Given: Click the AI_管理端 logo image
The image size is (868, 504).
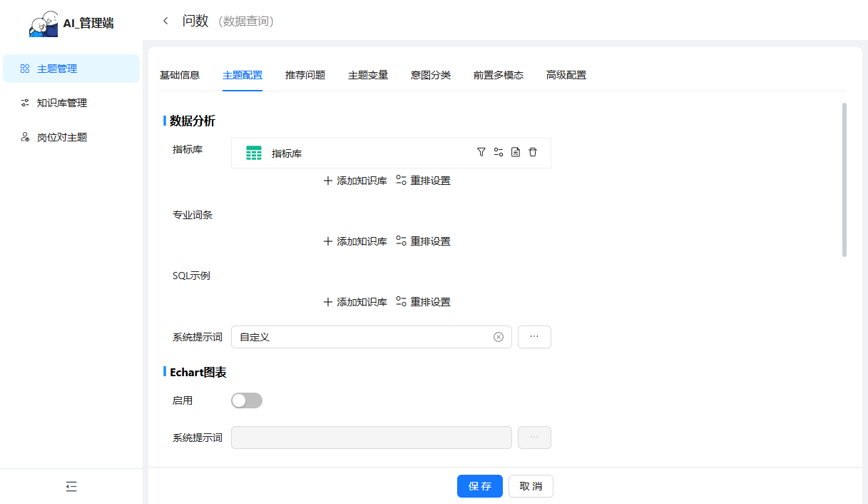Looking at the screenshot, I should coord(43,24).
